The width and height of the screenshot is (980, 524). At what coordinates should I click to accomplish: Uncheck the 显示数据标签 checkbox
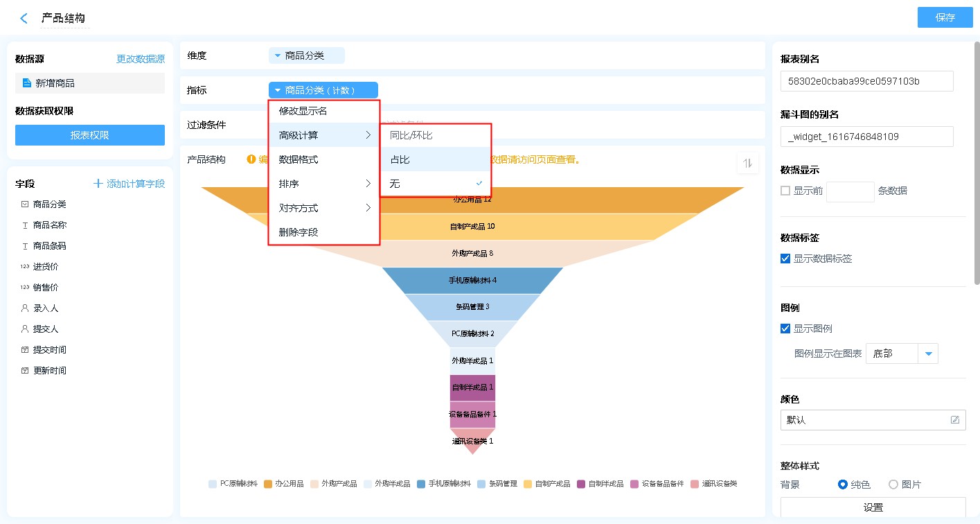(x=785, y=259)
